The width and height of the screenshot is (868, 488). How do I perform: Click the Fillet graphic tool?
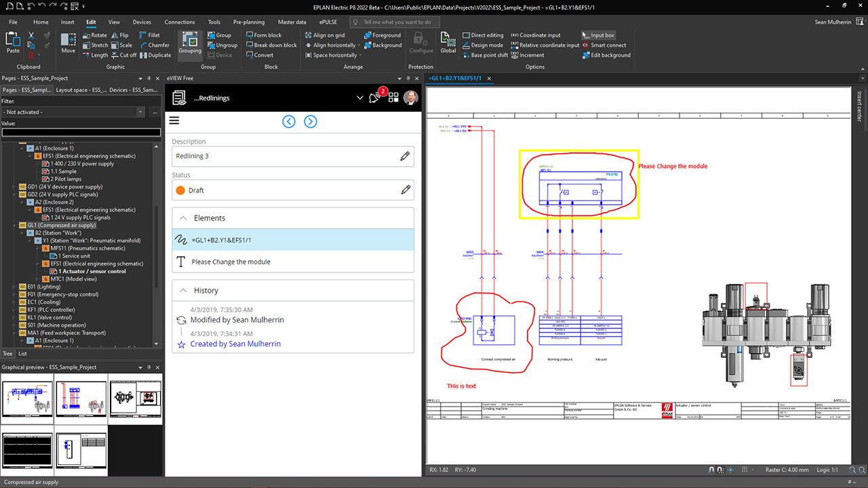[149, 35]
